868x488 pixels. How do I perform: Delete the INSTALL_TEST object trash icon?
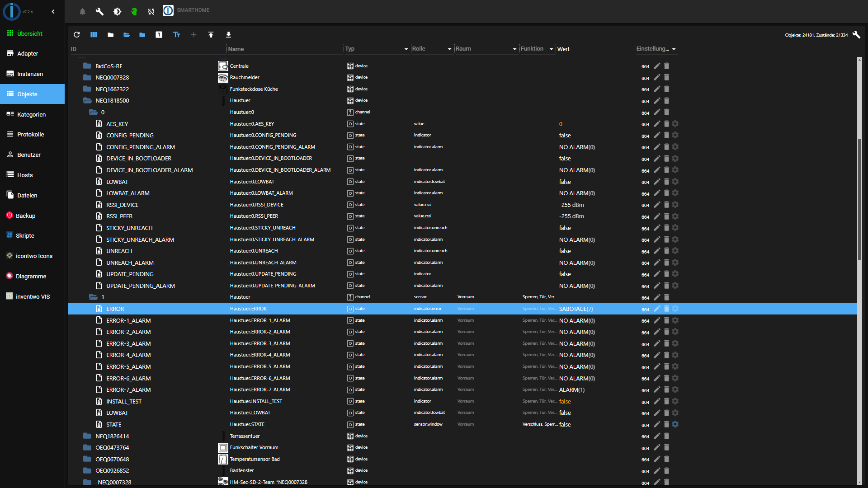click(x=666, y=401)
